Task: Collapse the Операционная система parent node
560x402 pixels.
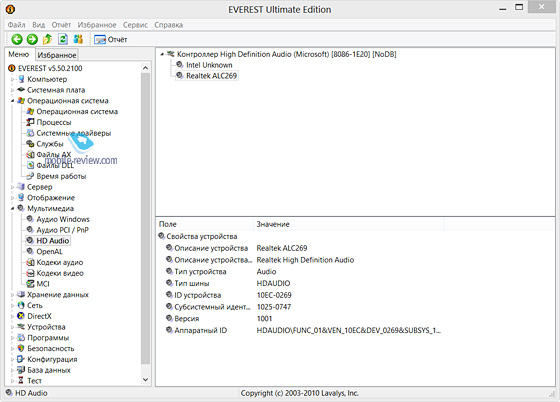Action: pos(12,101)
